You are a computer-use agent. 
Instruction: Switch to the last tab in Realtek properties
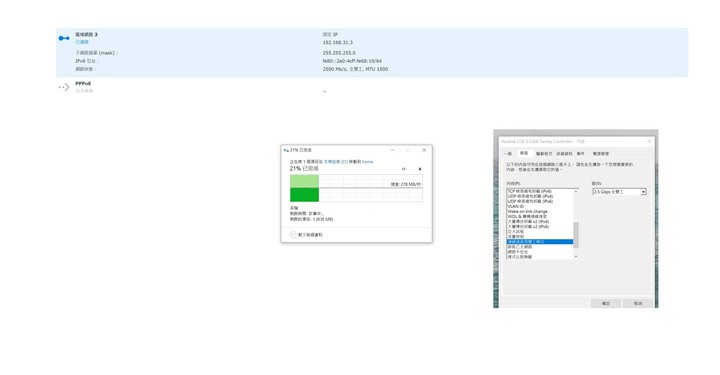pyautogui.click(x=601, y=154)
